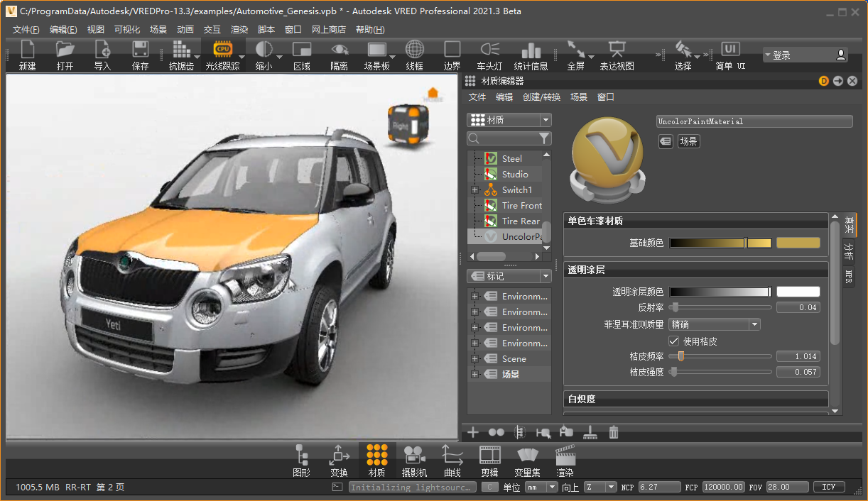The width and height of the screenshot is (868, 501).
Task: Open the 图形 (scenegraph) module
Action: [302, 461]
